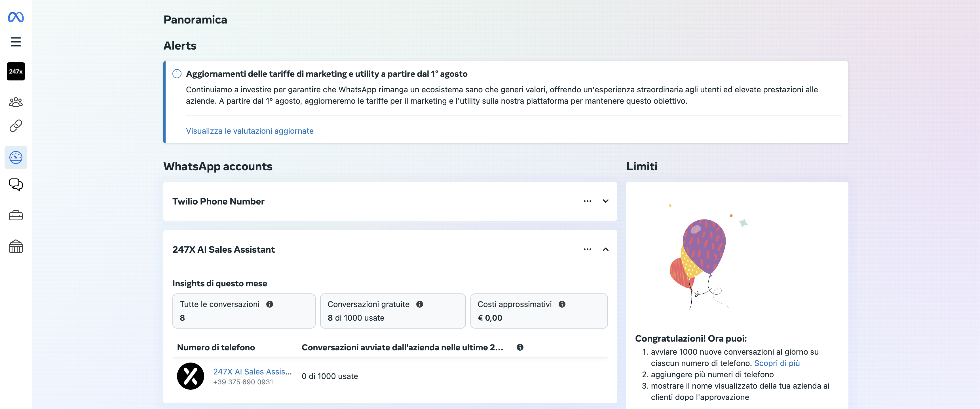Follow the Scopri di più link
Screen dimensions: 980x409
point(777,363)
